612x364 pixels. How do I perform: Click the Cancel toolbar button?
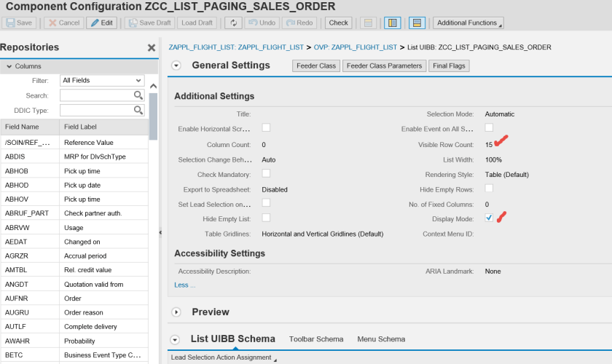pos(64,23)
